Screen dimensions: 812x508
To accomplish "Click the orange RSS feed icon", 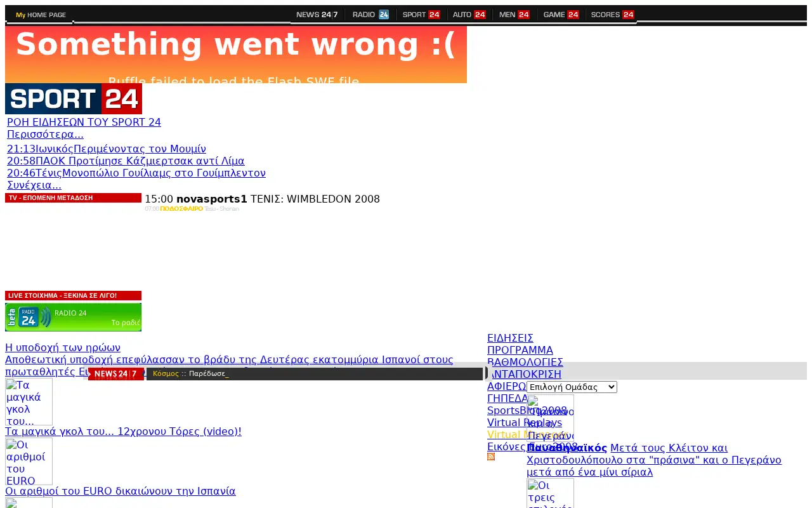I will click(x=491, y=457).
